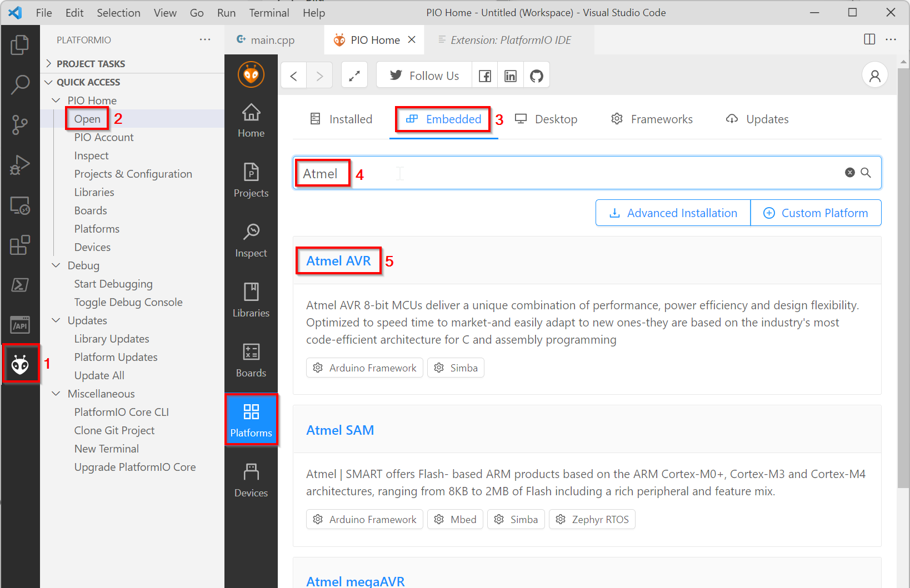
Task: Split the editor to the right
Action: (869, 39)
